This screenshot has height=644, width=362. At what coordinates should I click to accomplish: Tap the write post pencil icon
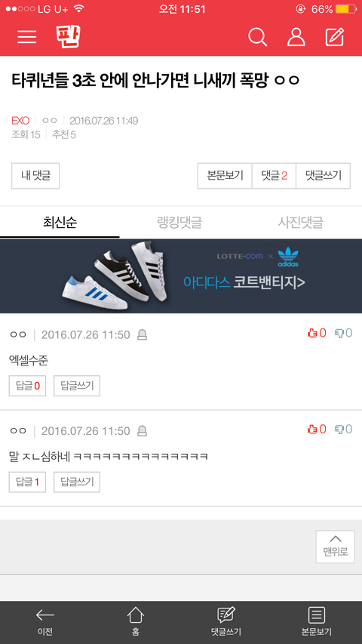[335, 38]
